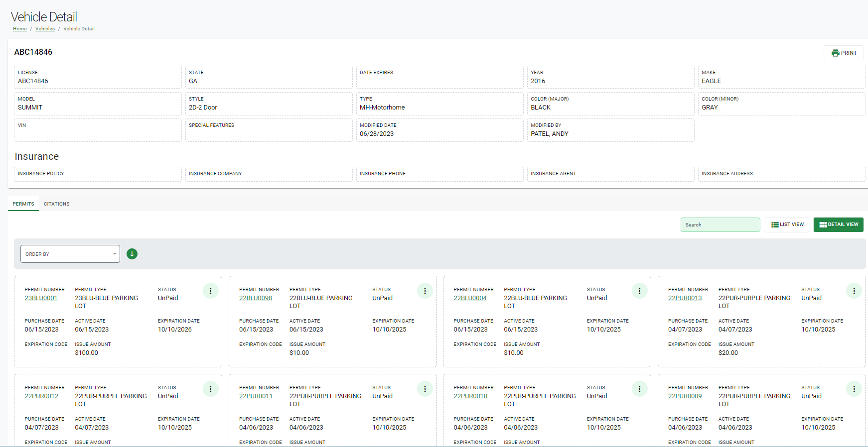Screen dimensions: 868x447
Task: Click the permits Search field
Action: pos(721,224)
